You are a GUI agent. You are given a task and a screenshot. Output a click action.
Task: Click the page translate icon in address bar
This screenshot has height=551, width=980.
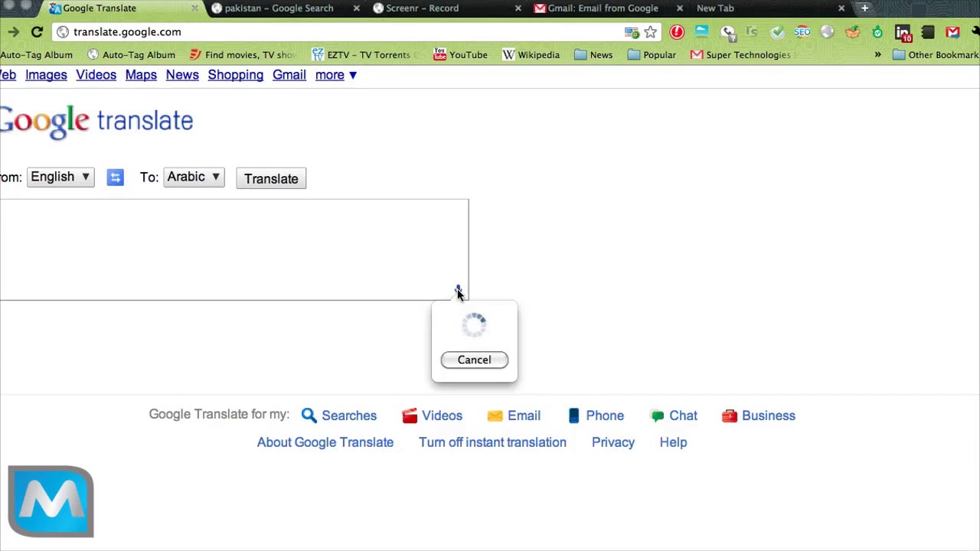click(632, 32)
